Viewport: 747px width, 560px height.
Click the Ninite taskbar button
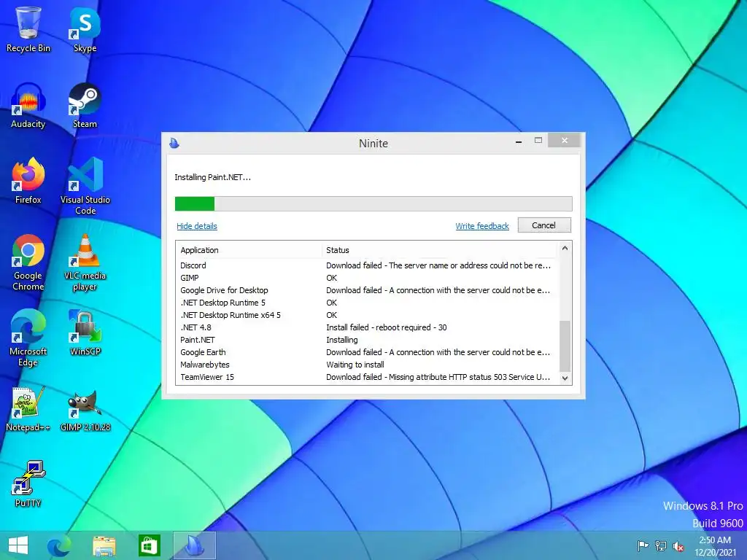tap(194, 545)
